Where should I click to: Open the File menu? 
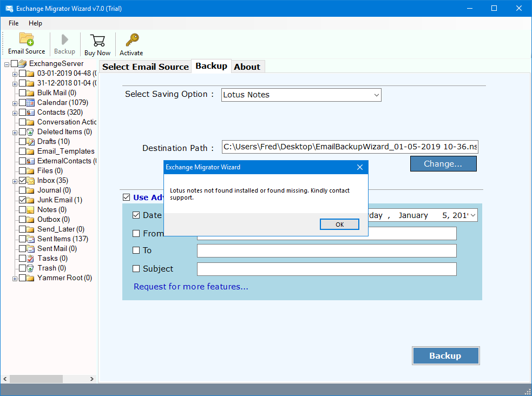point(14,23)
